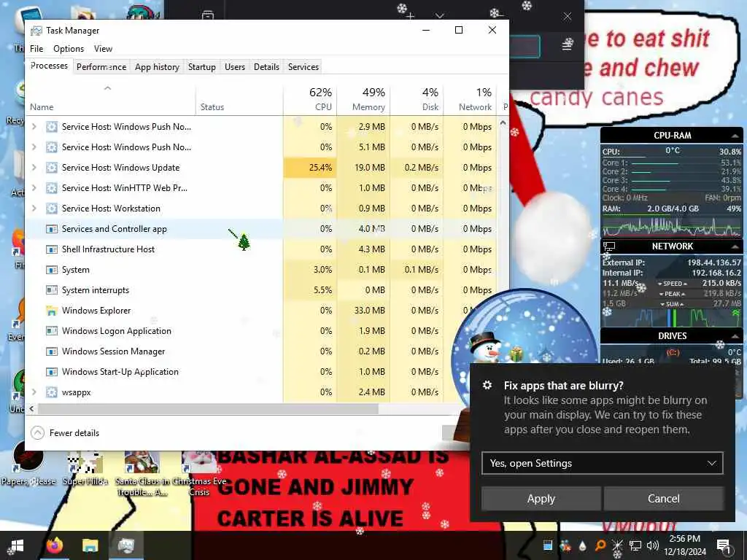Click the System interrupts process icon
Screen dimensions: 747x560
pyautogui.click(x=52, y=290)
